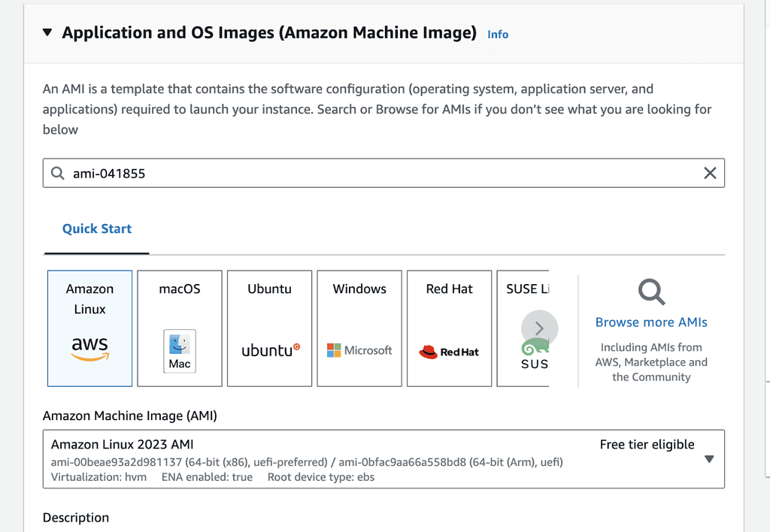The height and width of the screenshot is (532, 770).
Task: Open the Info help link
Action: click(497, 34)
